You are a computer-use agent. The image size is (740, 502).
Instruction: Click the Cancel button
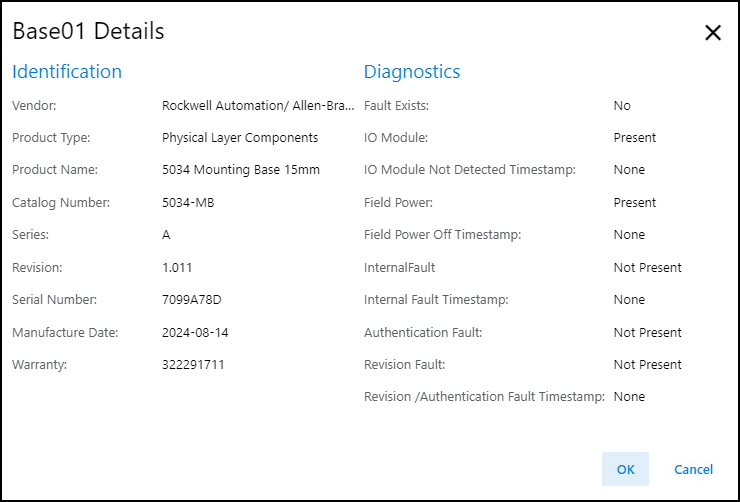click(x=693, y=469)
